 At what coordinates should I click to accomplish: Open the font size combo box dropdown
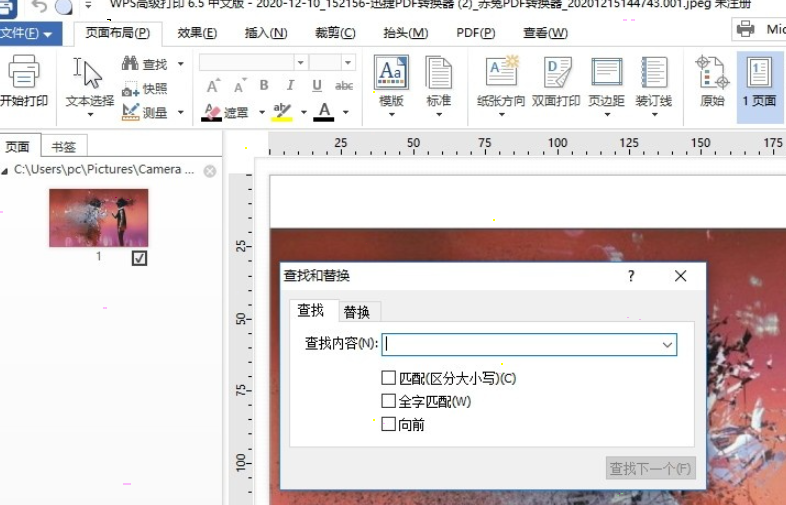click(348, 63)
